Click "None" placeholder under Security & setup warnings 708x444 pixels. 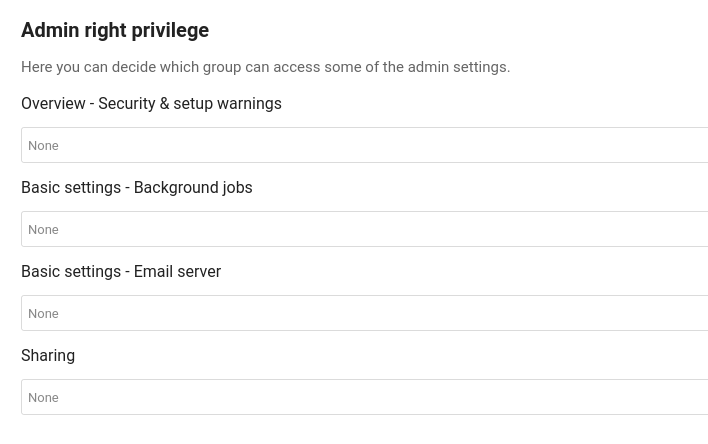(43, 146)
